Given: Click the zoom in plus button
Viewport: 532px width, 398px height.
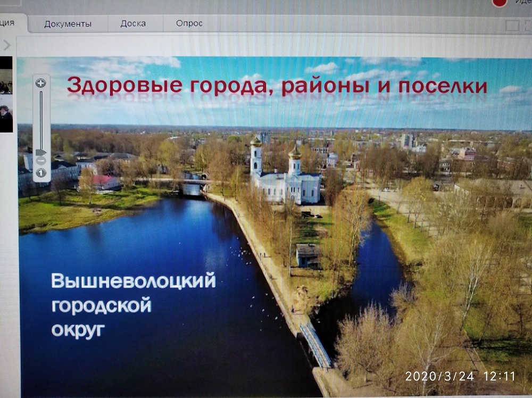Looking at the screenshot, I should [x=41, y=83].
